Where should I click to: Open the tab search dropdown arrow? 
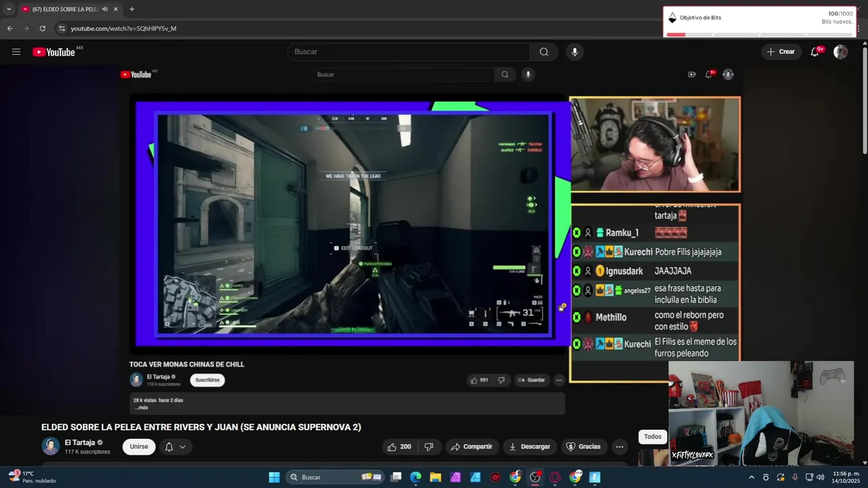click(x=8, y=9)
